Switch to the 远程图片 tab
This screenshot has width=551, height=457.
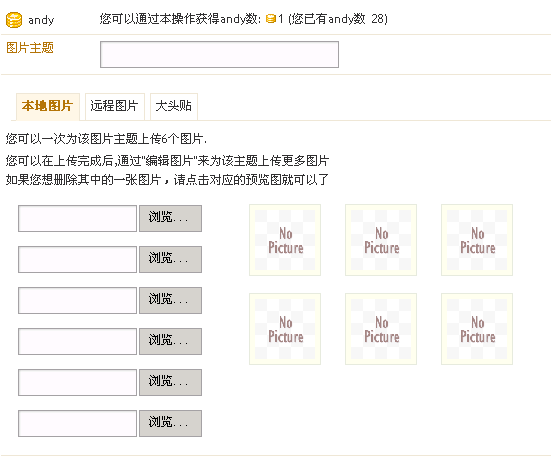click(115, 106)
